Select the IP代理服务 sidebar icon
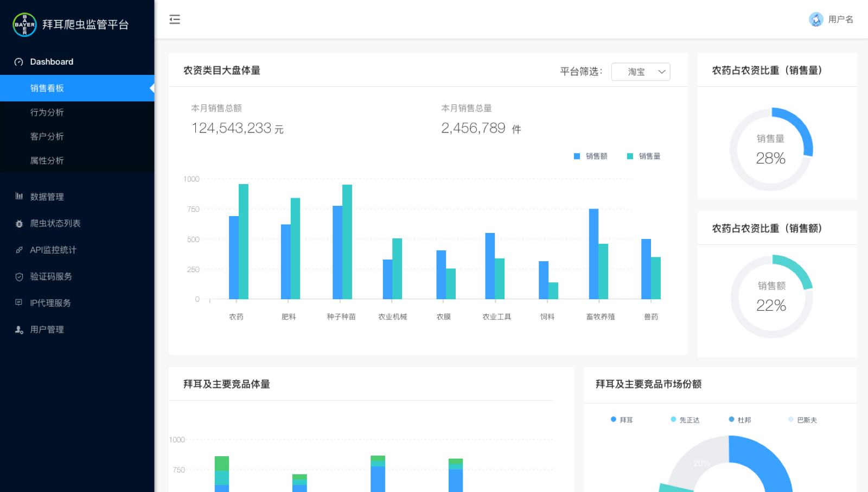This screenshot has width=868, height=492. 19,302
